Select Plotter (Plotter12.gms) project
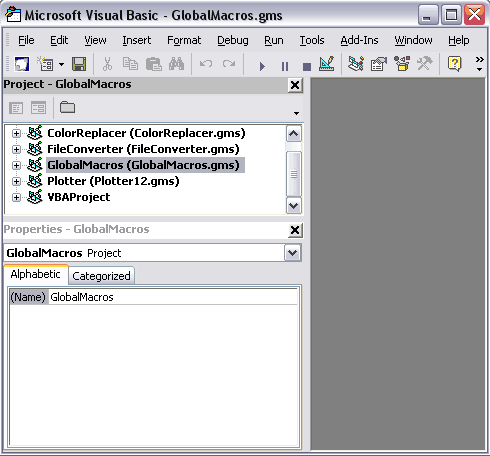 click(113, 181)
